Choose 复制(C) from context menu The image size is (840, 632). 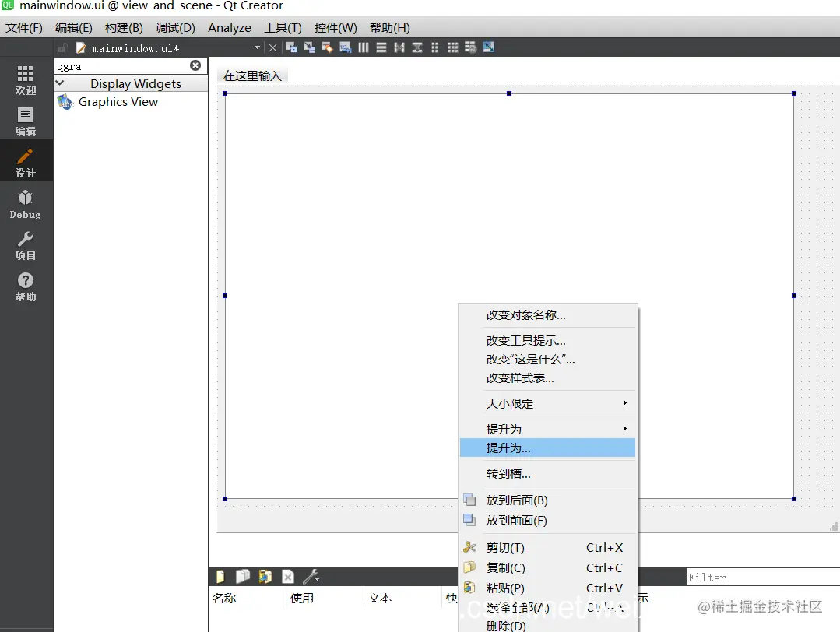547,567
